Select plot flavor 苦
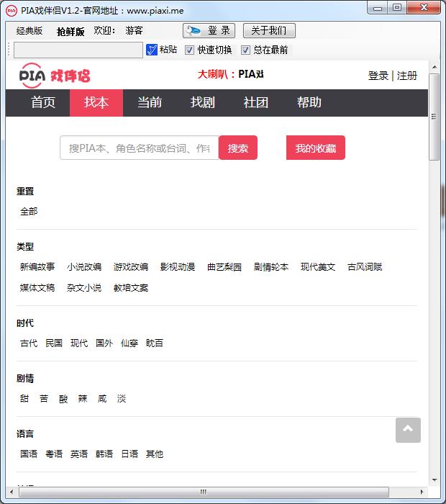The width and height of the screenshot is (446, 504). tap(44, 399)
